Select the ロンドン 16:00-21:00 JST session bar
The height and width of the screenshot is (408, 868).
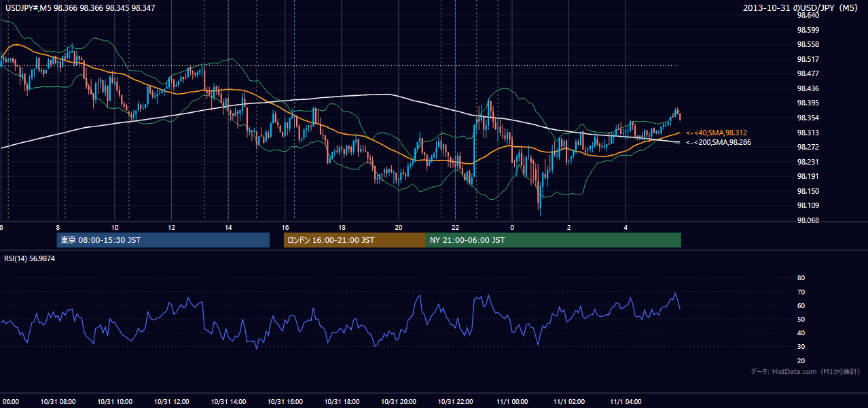355,240
